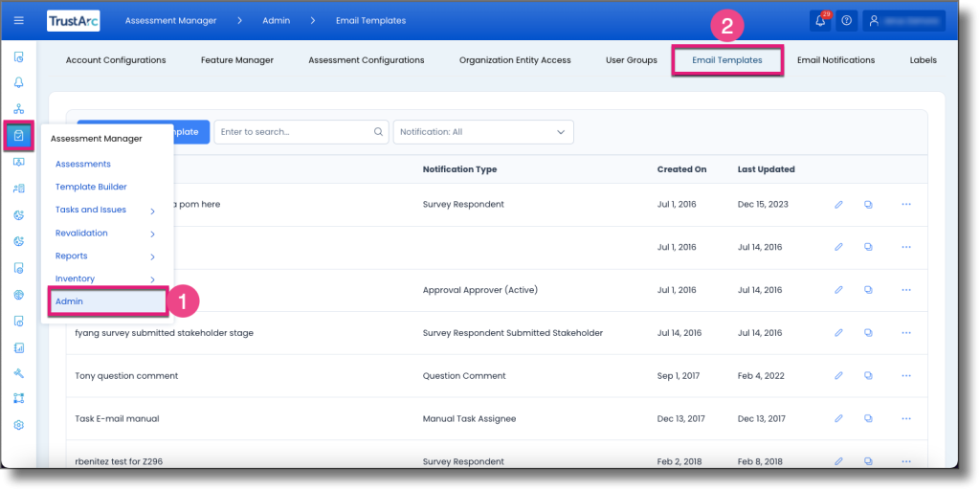Screen dimensions: 980x490
Task: Switch to the Labels tab
Action: [x=924, y=60]
